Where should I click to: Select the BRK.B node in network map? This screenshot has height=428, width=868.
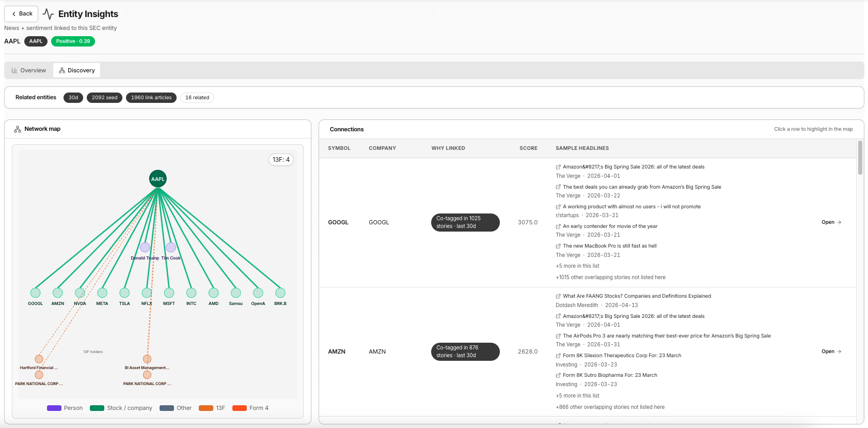tap(280, 293)
